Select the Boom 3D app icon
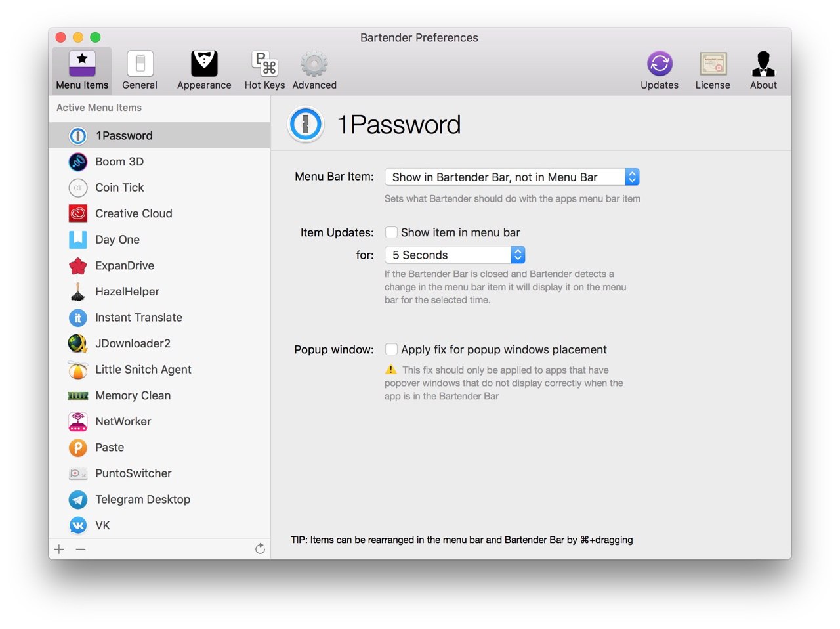Image resolution: width=840 pixels, height=629 pixels. pyautogui.click(x=78, y=162)
